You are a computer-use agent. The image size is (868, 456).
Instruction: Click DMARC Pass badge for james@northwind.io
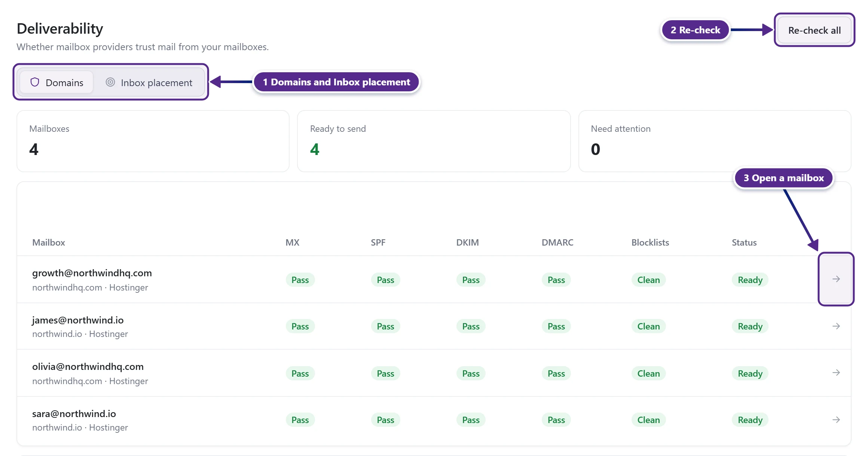[x=556, y=326]
